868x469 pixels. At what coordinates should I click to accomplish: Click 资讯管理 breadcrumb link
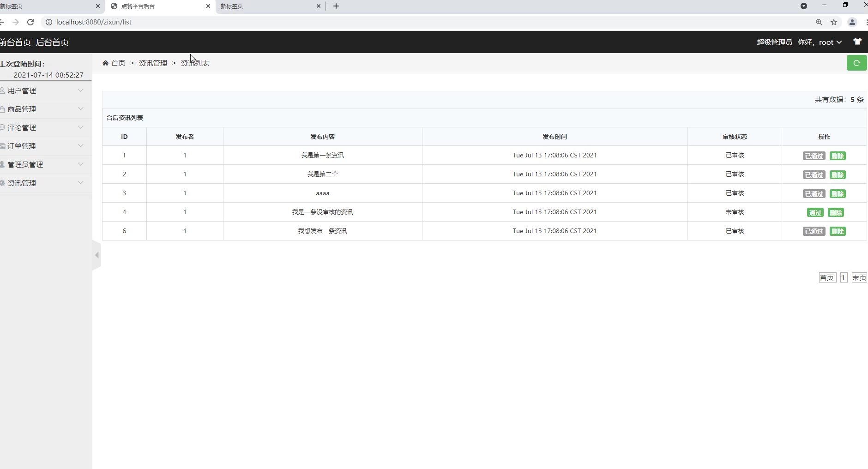click(x=153, y=63)
